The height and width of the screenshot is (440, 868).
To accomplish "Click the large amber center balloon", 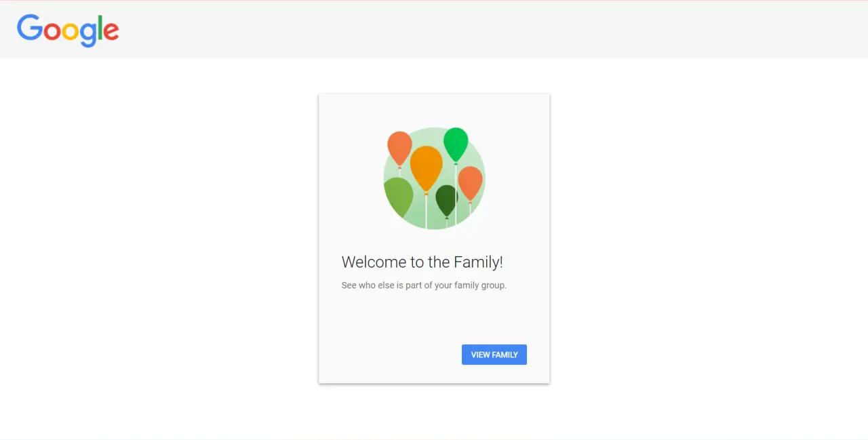I will [427, 169].
